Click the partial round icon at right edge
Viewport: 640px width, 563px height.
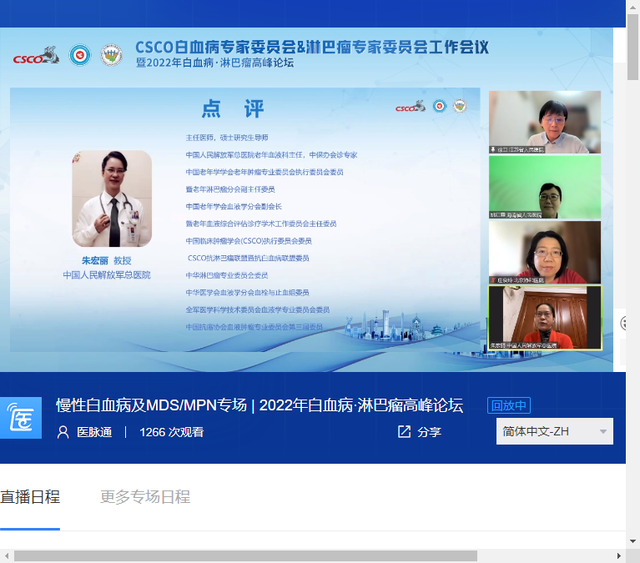click(626, 322)
